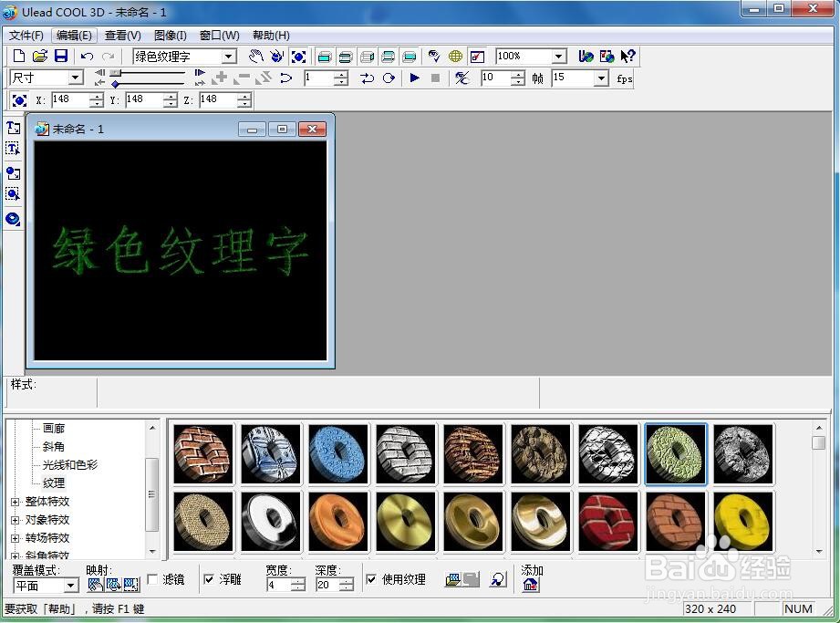
Task: Click the reset texture mapping icon
Action: pyautogui.click(x=498, y=579)
